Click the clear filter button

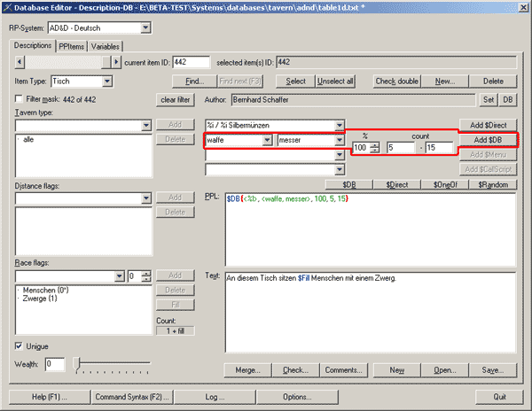click(176, 99)
